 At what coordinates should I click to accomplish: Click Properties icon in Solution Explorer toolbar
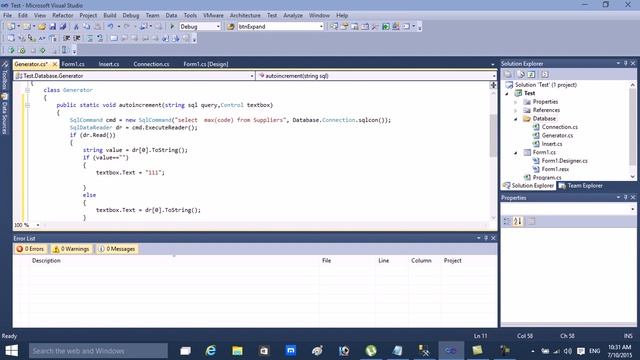[508, 74]
